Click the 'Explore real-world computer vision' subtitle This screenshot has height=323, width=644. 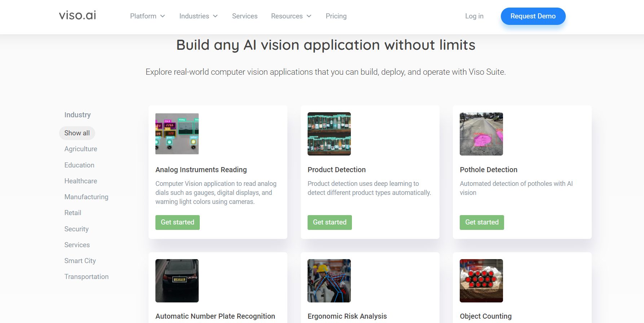click(326, 72)
